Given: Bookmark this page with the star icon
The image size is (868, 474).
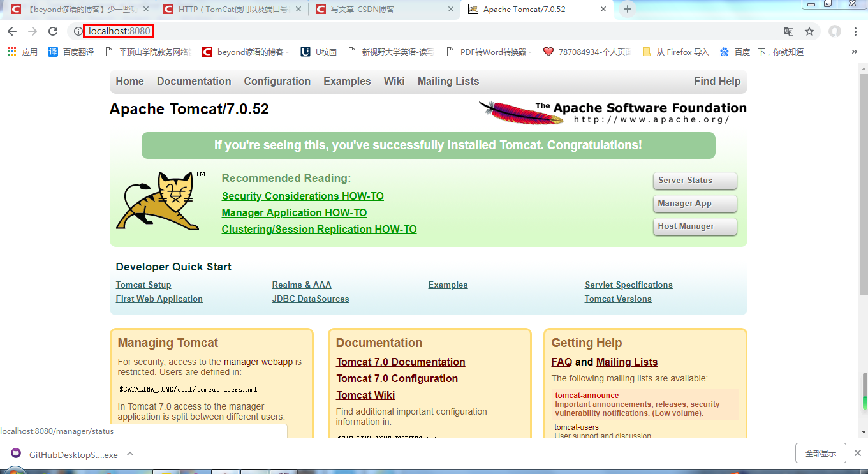Looking at the screenshot, I should pyautogui.click(x=809, y=31).
